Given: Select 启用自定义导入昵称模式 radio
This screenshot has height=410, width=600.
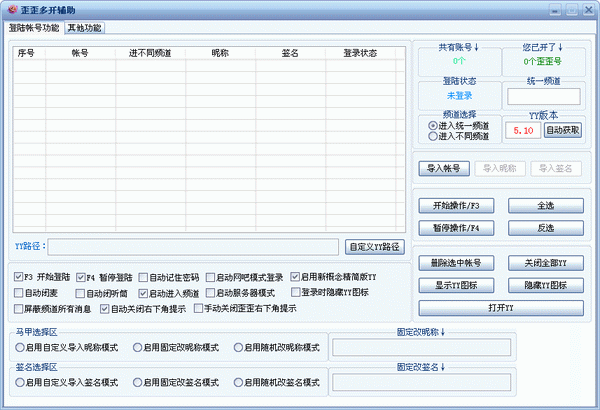Looking at the screenshot, I should coord(20,347).
